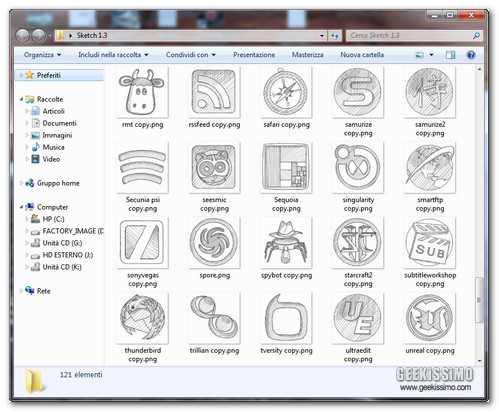Screen dimensions: 499x412
Task: Click the help question mark icon
Action: [x=471, y=55]
